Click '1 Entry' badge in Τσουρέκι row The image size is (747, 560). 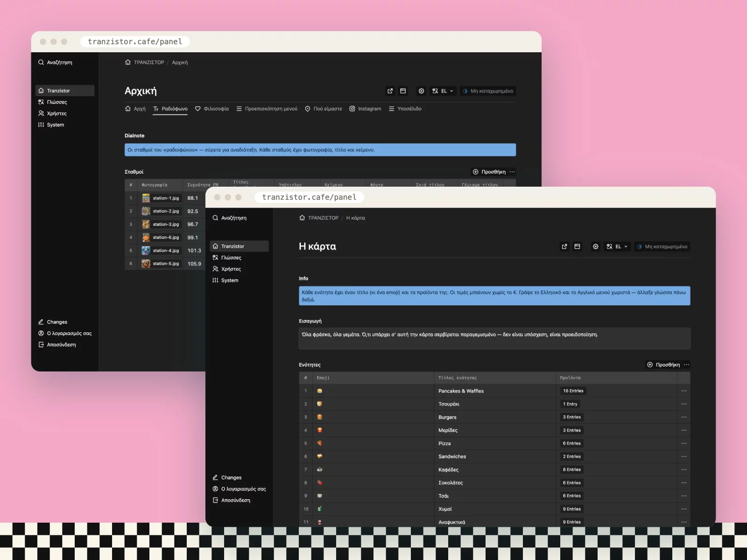[x=570, y=404]
